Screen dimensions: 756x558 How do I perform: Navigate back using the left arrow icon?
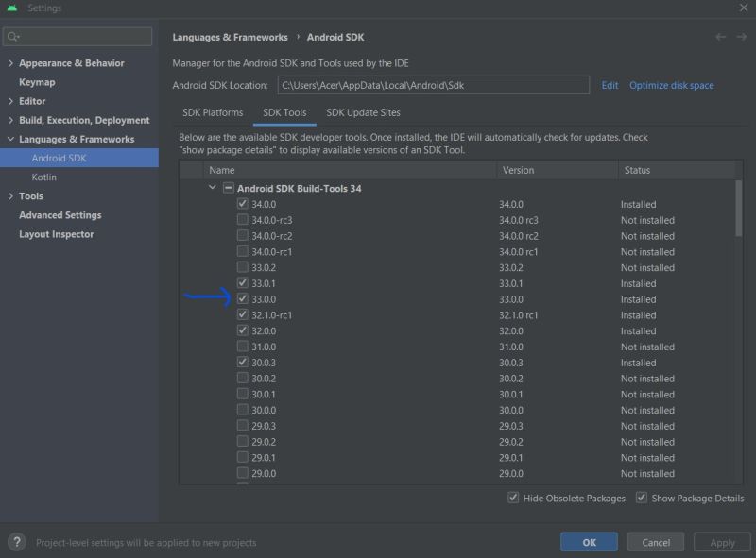[x=719, y=37]
